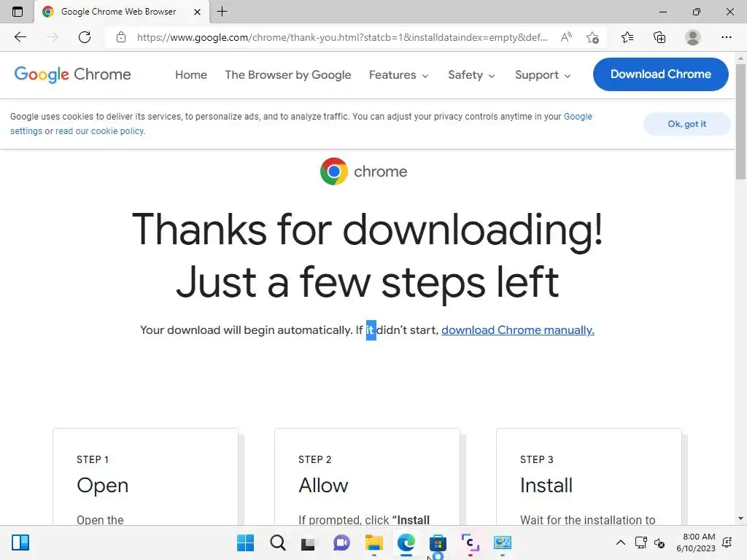Open the network status tray icon
The image size is (747, 560).
click(x=640, y=542)
